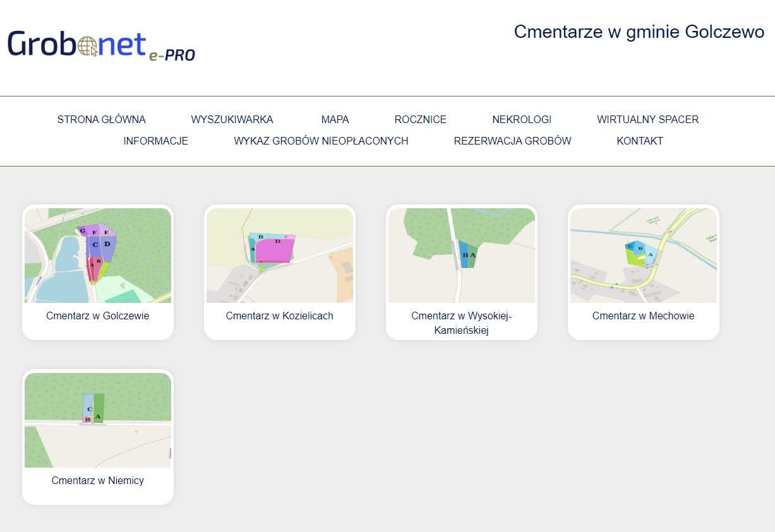Open the "Cmentarz w Kozielicach" link
This screenshot has width=775, height=532.
tap(280, 316)
